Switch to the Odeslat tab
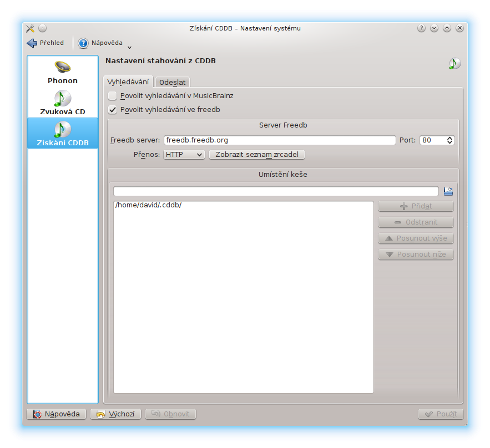 point(172,82)
